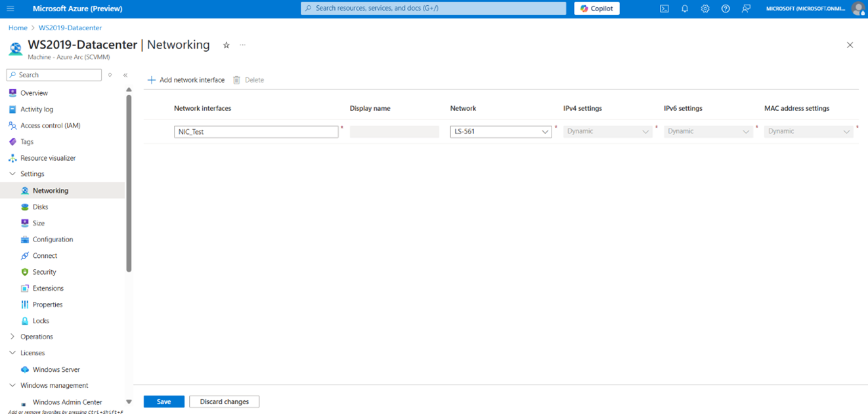Click the Delete toolbar button

coord(248,80)
